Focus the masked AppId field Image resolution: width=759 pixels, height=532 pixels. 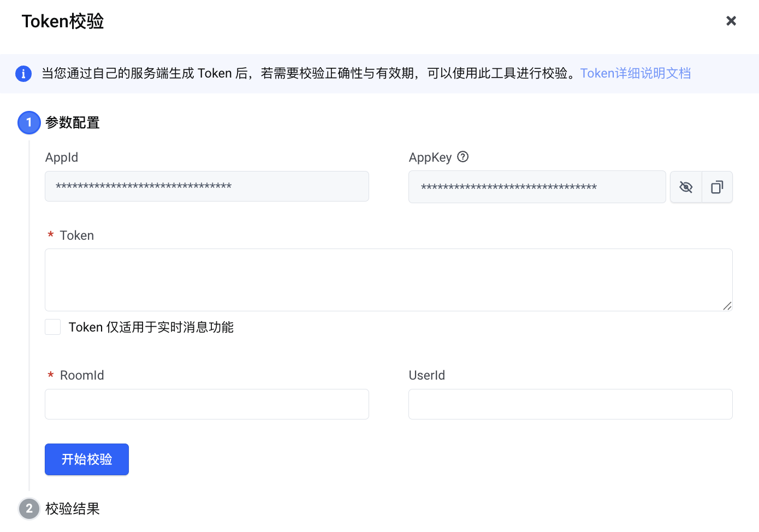206,186
